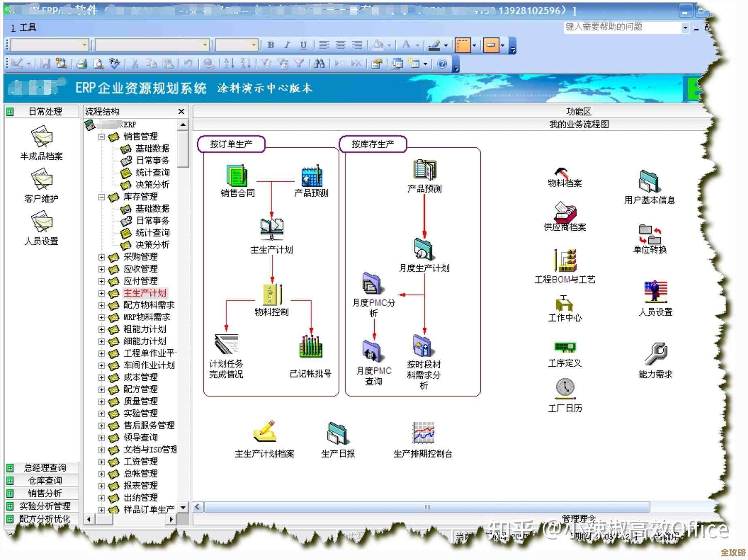
Task: Toggle italic formatting in the toolbar
Action: tap(287, 45)
